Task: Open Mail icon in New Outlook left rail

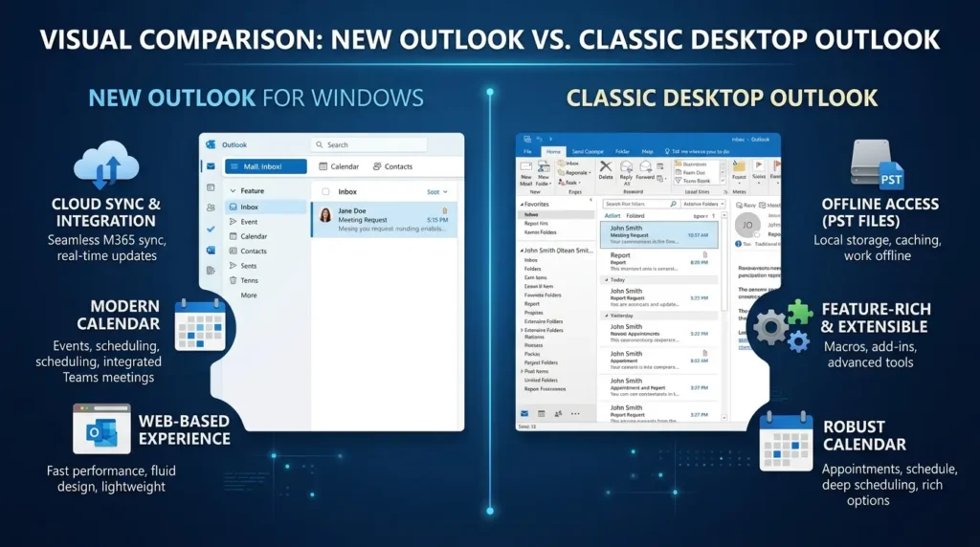Action: 211,166
